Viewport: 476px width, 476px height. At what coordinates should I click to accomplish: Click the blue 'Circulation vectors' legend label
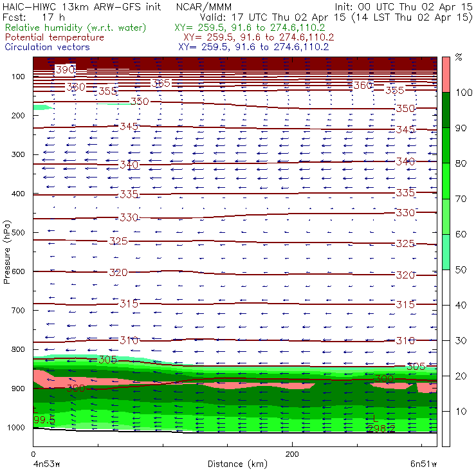48,47
